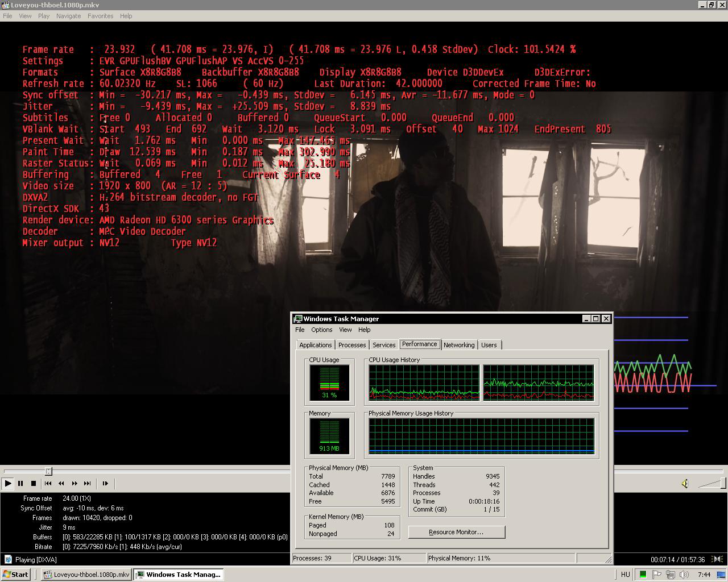Click the Sync Offset avg: -10 ms value
The height and width of the screenshot is (582, 728).
click(x=93, y=508)
